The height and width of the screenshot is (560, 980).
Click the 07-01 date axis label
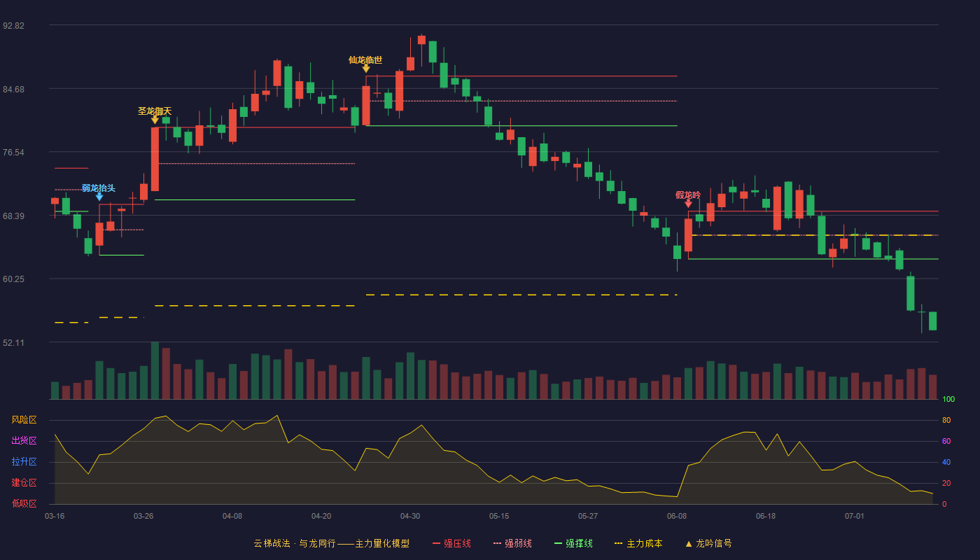point(855,516)
